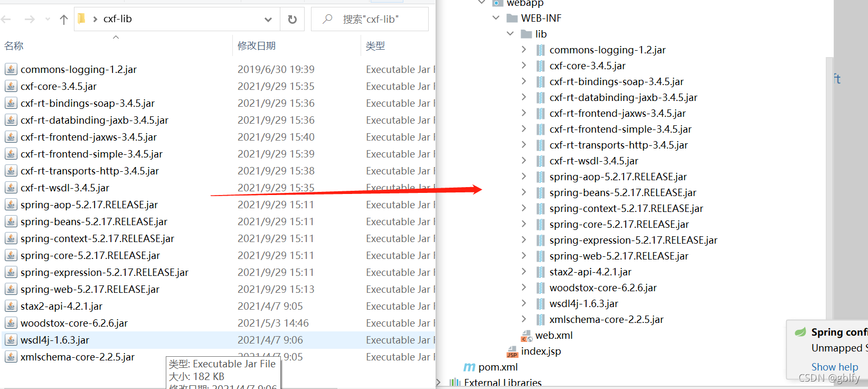Click the Spring leaf icon in notification

coord(800,332)
